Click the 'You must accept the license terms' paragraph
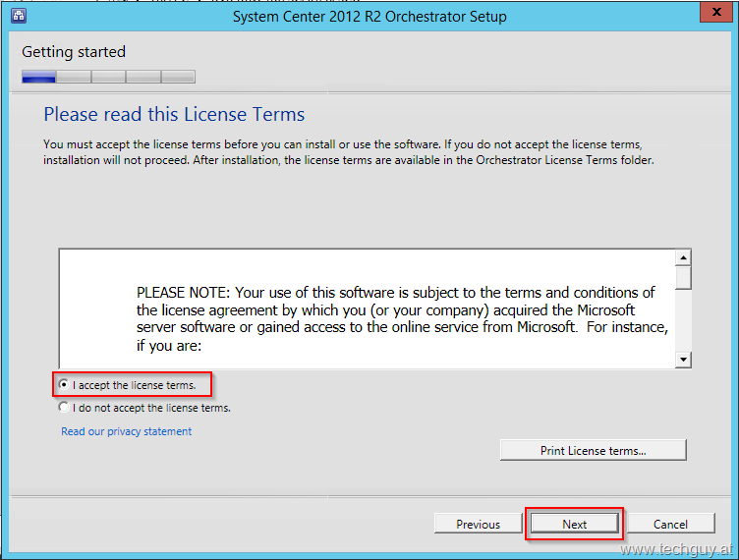 click(349, 152)
